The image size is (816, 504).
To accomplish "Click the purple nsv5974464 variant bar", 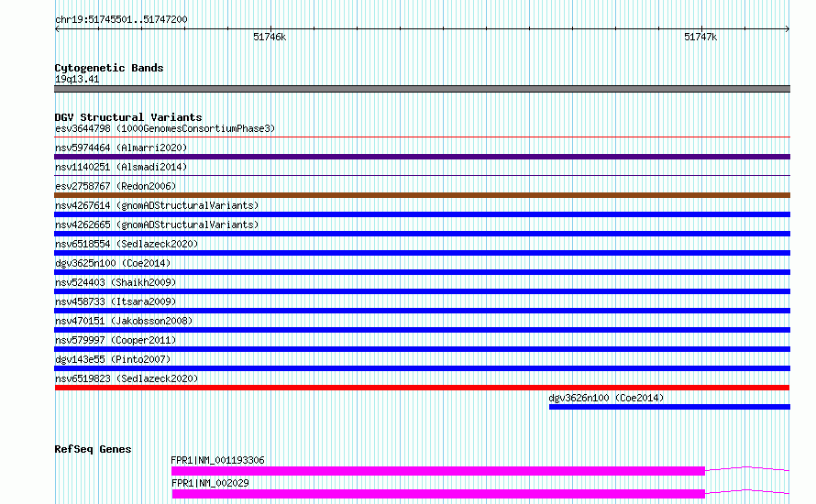I will pyautogui.click(x=422, y=157).
